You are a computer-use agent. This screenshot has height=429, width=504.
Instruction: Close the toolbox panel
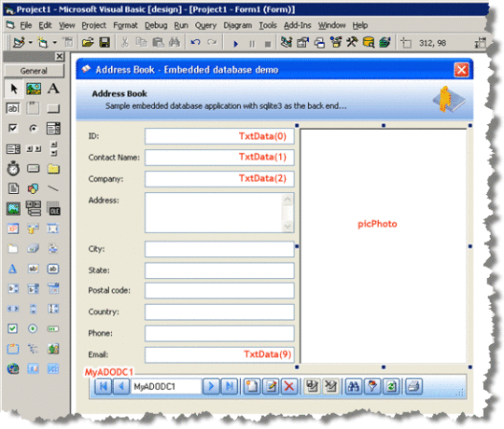click(x=60, y=57)
